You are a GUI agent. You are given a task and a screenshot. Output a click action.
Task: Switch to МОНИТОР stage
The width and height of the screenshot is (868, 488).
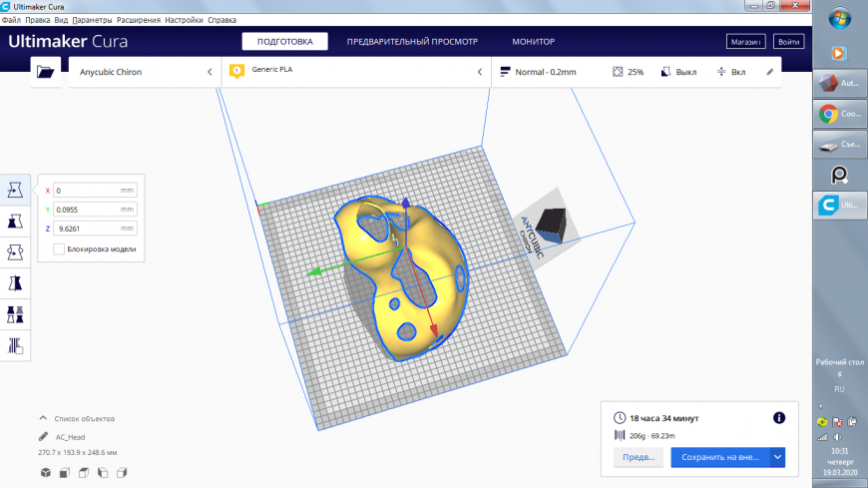point(533,42)
